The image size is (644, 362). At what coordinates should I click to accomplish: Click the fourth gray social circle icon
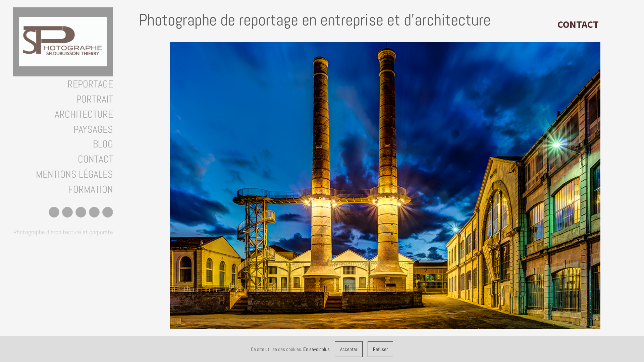94,212
